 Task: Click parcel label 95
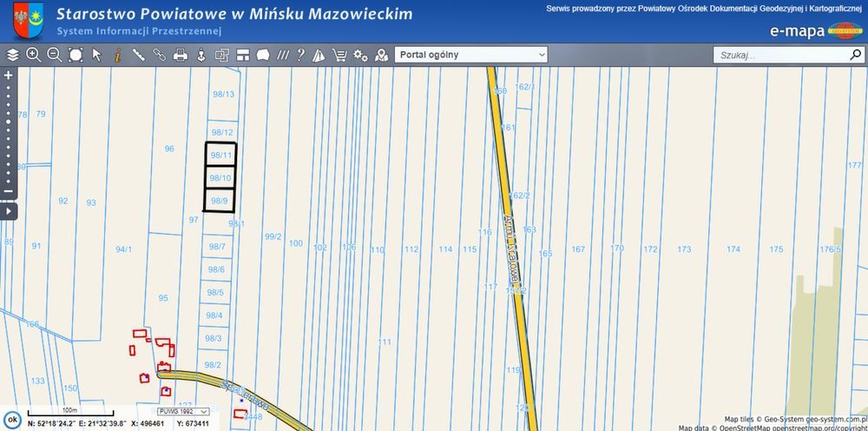pyautogui.click(x=163, y=298)
